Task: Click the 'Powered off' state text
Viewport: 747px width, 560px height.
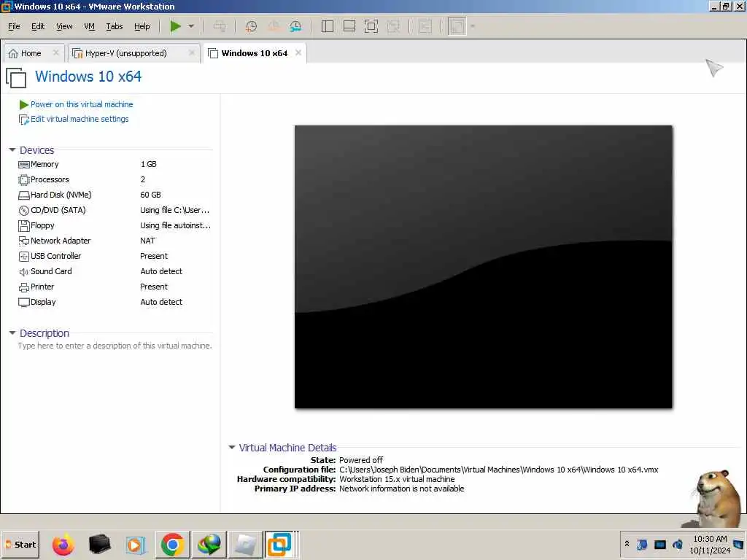Action: click(361, 460)
